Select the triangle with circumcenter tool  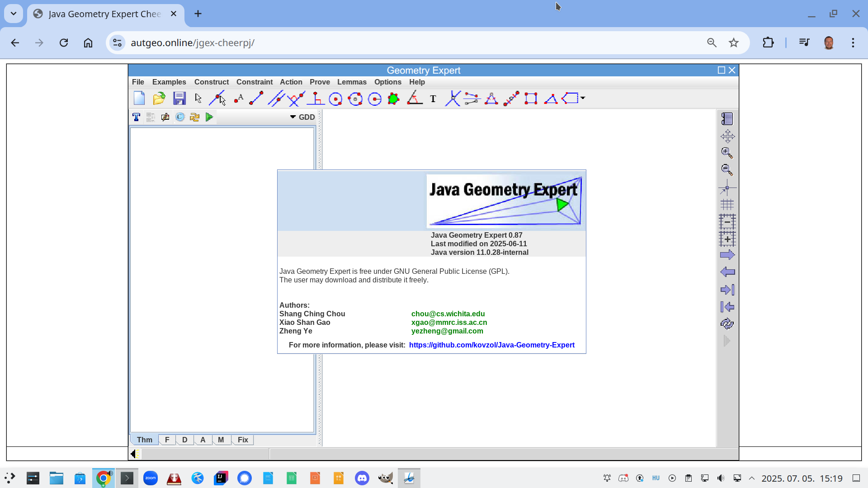[x=491, y=98]
